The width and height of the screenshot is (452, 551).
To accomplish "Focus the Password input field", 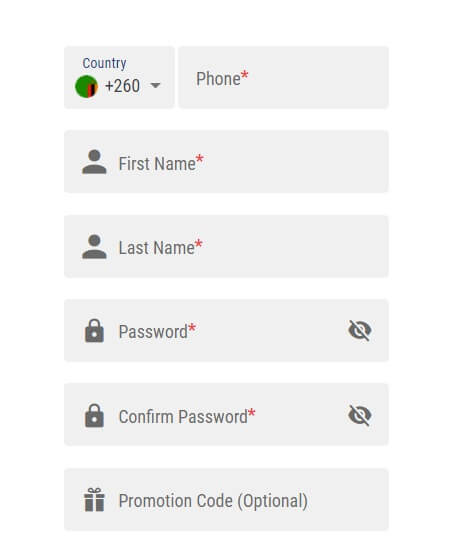I will 226,330.
